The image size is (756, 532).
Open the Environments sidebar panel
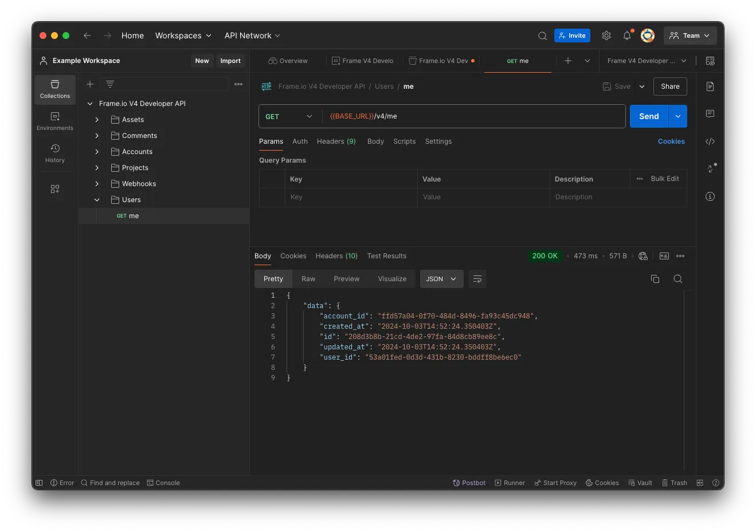pos(55,121)
